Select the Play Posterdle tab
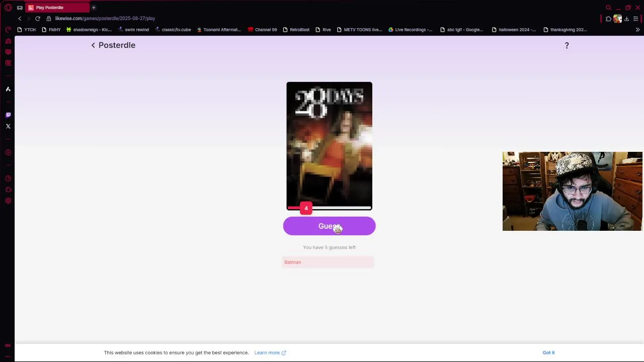The image size is (644, 362). point(57,8)
